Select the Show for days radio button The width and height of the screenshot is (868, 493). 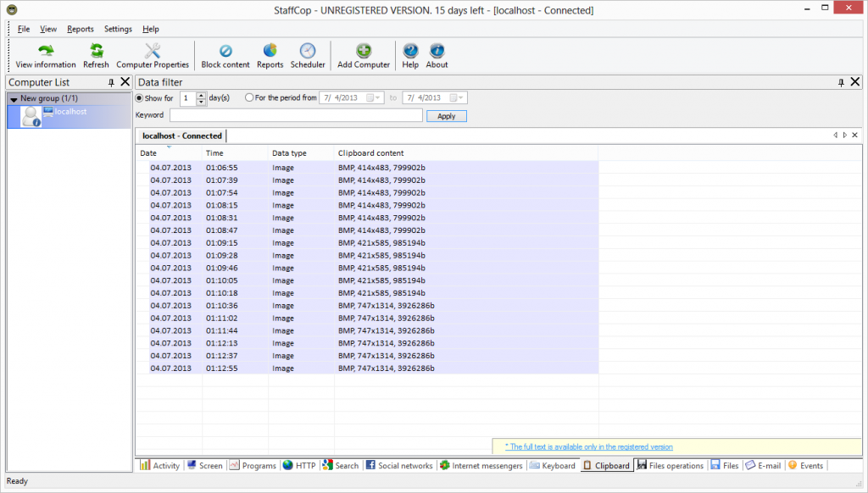coord(140,98)
